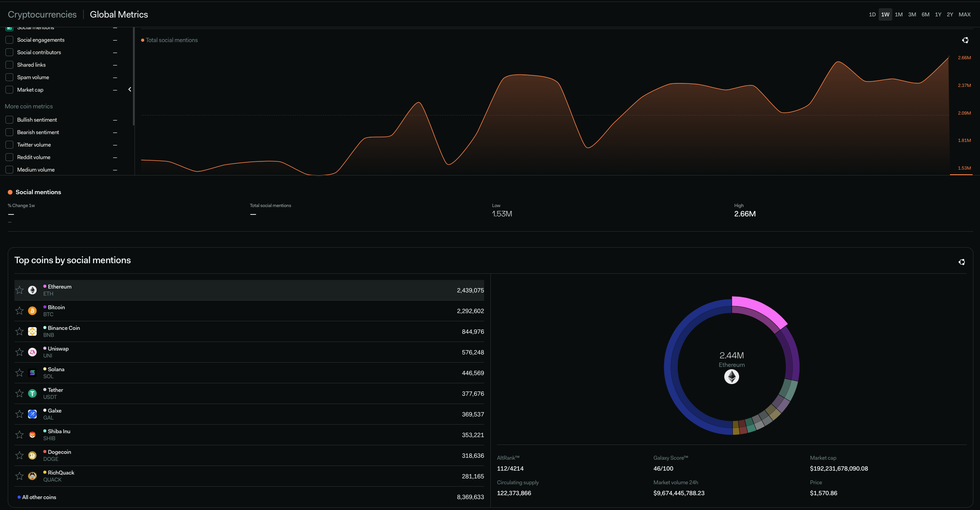This screenshot has height=510, width=980.
Task: Collapse the metrics sidebar with the chevron
Action: pyautogui.click(x=130, y=89)
